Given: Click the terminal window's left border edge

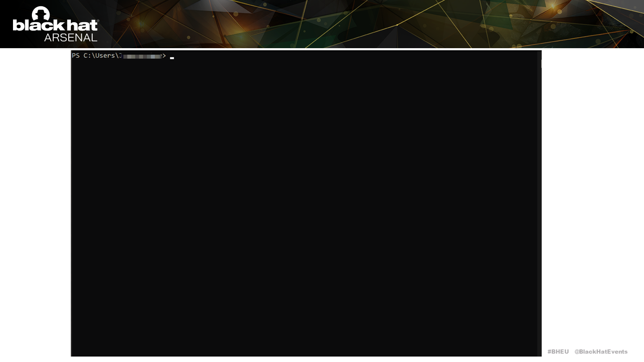Looking at the screenshot, I should [71, 201].
